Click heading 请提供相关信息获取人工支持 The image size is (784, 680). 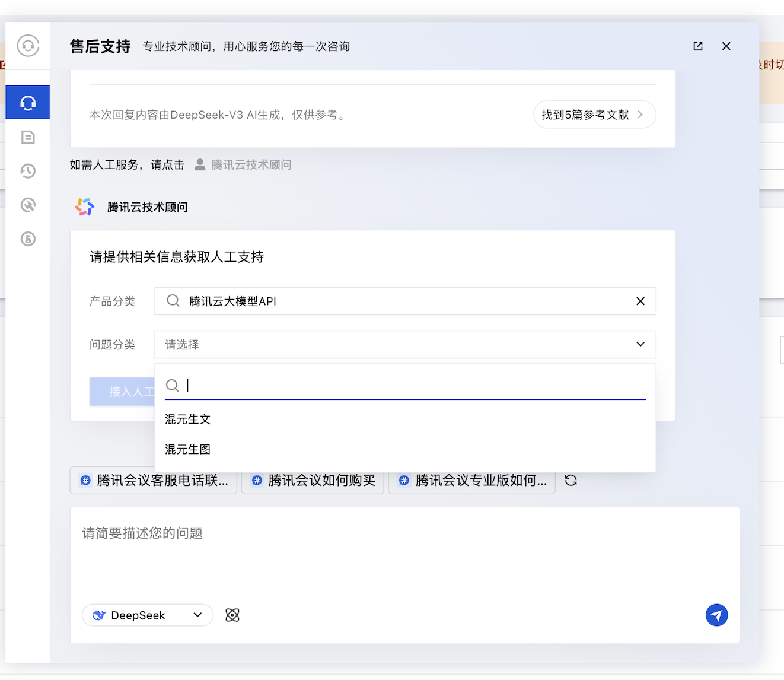pos(177,257)
